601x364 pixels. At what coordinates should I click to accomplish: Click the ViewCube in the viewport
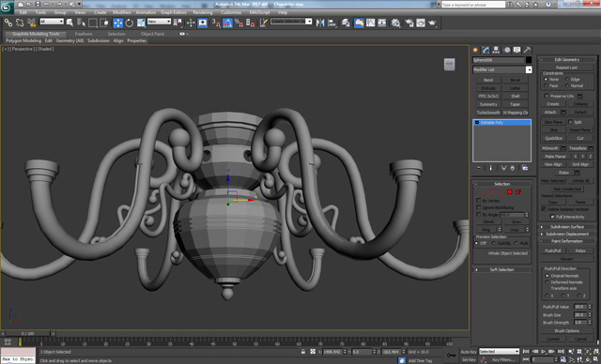click(x=449, y=64)
